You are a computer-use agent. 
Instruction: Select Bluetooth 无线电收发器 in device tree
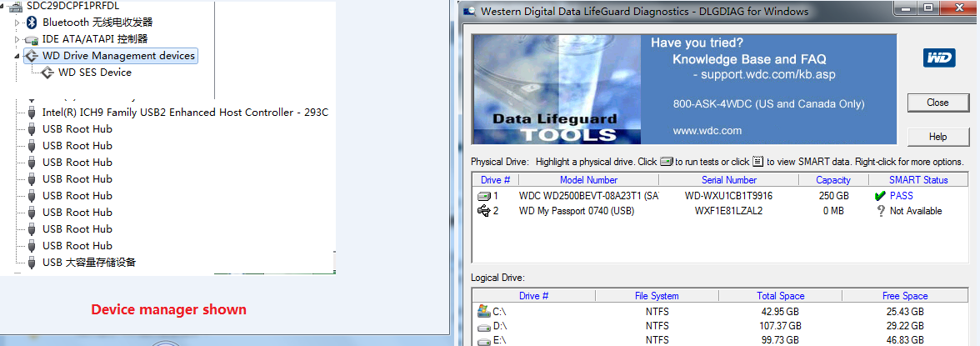[x=97, y=23]
